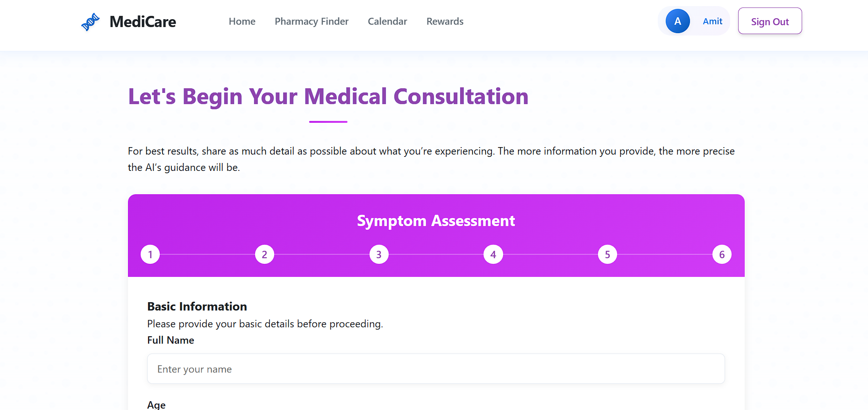
Task: Focus the 'Enter your name' input field
Action: point(436,369)
